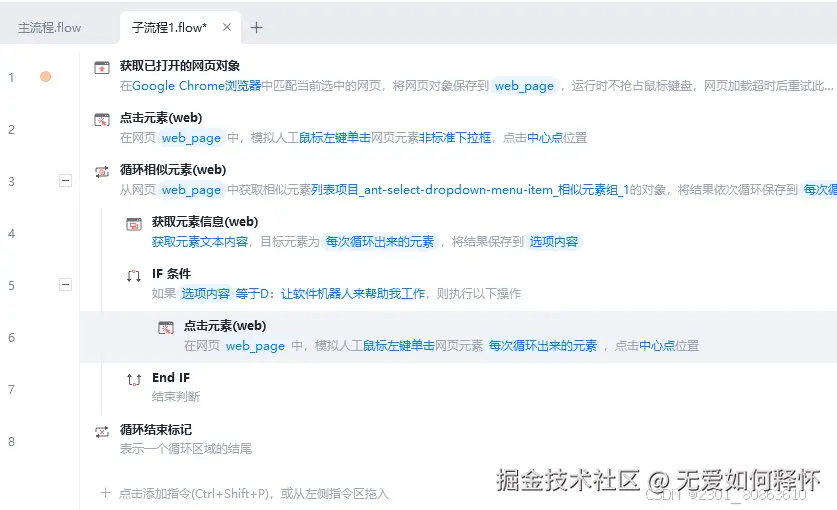
Task: Click 中心点 link in step 2
Action: [x=545, y=138]
